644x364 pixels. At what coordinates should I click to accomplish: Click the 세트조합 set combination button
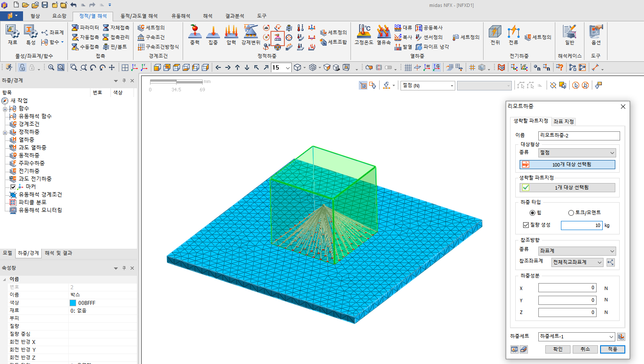click(334, 42)
